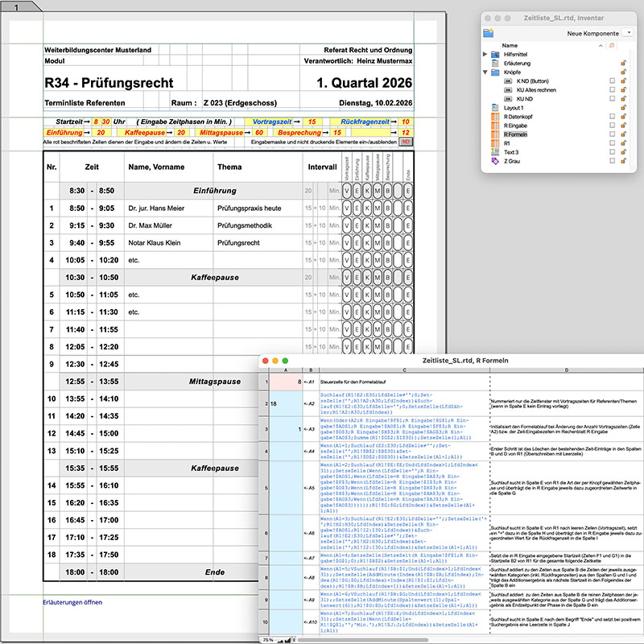Viewport: 644px width, 644px height.
Task: Enable the checkbox beside R1
Action: tap(613, 143)
